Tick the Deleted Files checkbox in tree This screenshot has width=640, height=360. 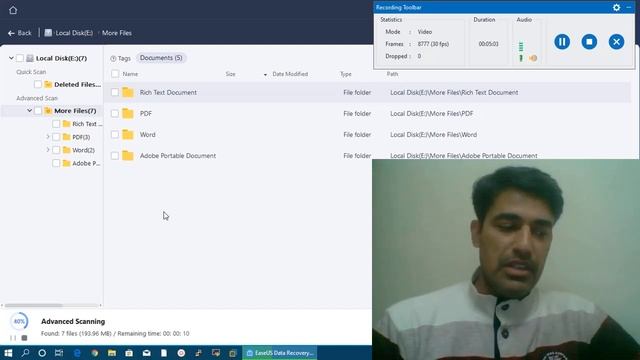(x=38, y=84)
